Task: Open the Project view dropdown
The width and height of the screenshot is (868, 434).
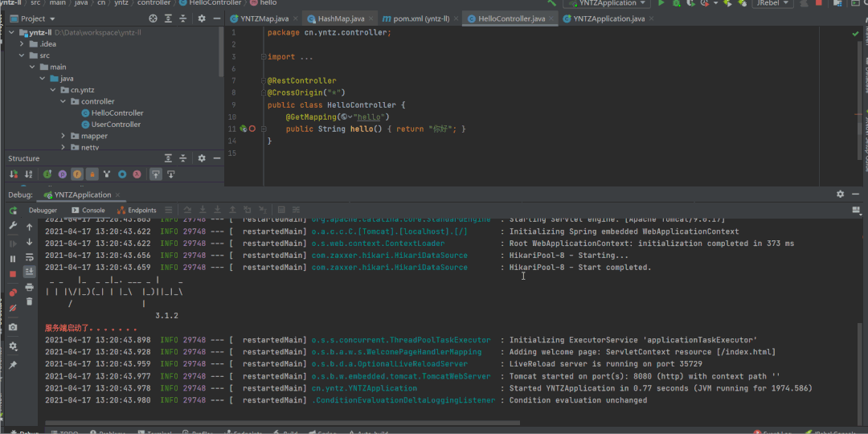Action: coord(33,18)
